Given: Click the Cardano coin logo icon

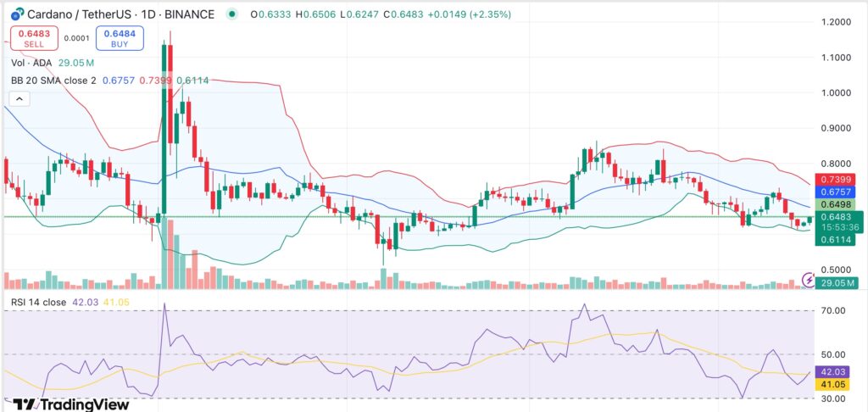Looking at the screenshot, I should click(x=13, y=14).
